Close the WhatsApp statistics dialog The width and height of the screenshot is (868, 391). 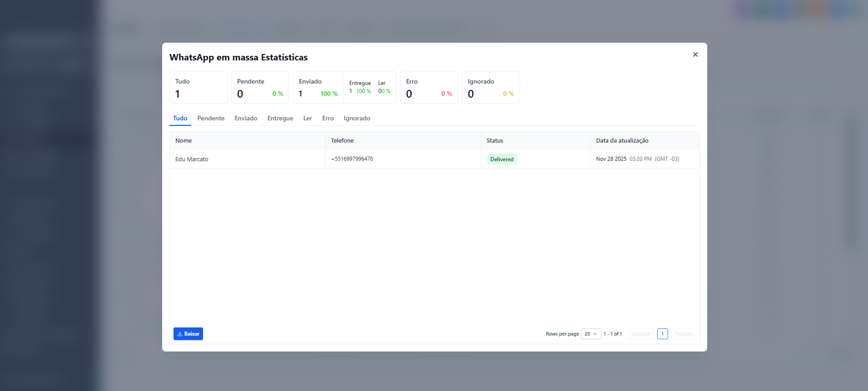[x=695, y=54]
